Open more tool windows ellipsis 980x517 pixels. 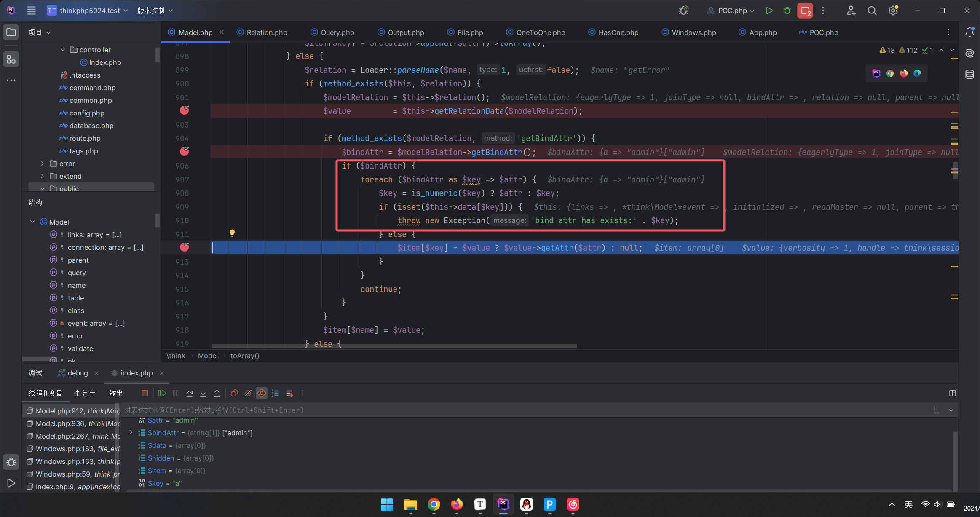[x=11, y=80]
